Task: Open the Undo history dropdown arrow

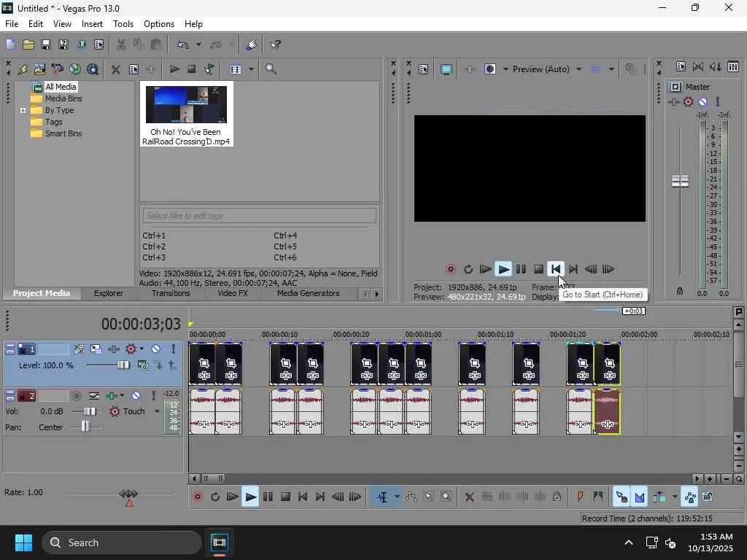Action: 198,44
